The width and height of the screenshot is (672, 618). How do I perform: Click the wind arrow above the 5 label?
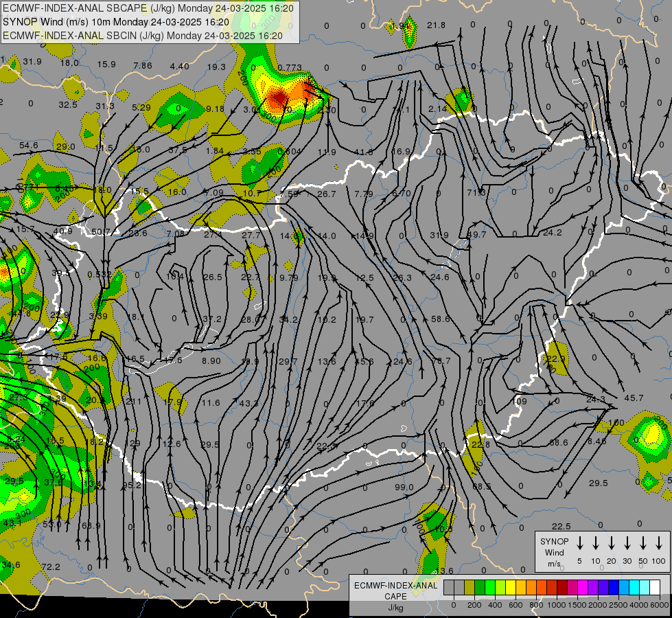coord(579,542)
